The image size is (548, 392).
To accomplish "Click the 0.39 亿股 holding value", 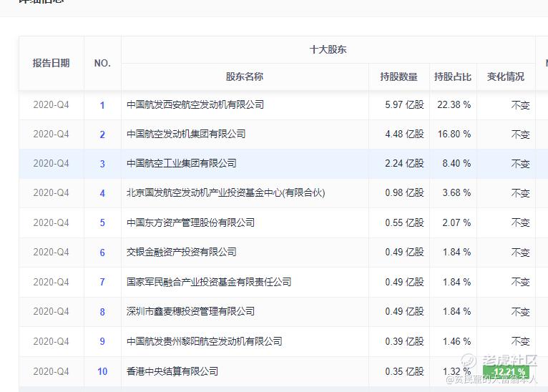I will [x=404, y=341].
